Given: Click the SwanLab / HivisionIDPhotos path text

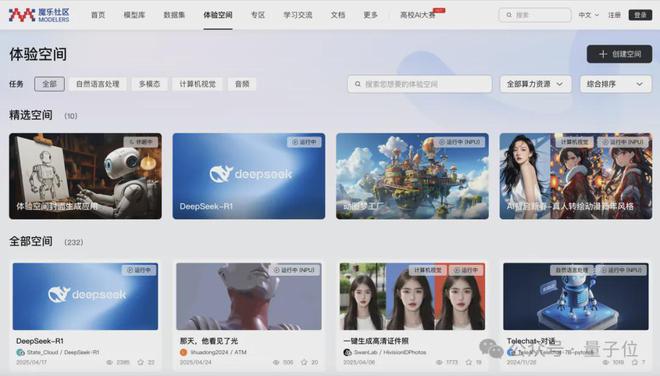Looking at the screenshot, I should (390, 352).
